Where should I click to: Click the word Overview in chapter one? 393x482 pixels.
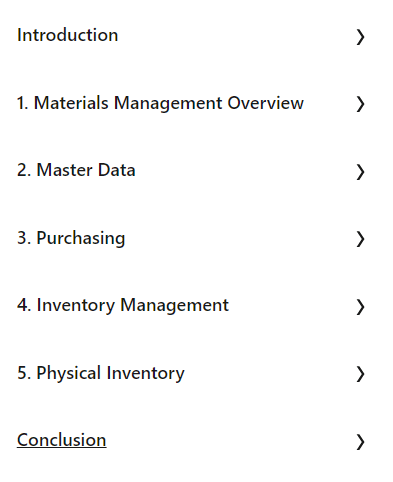(266, 103)
